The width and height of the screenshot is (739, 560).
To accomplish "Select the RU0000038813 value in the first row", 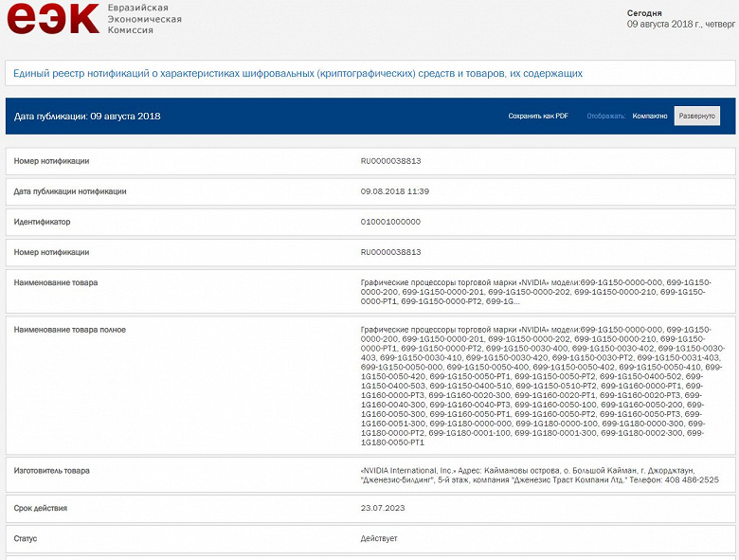I will click(390, 161).
